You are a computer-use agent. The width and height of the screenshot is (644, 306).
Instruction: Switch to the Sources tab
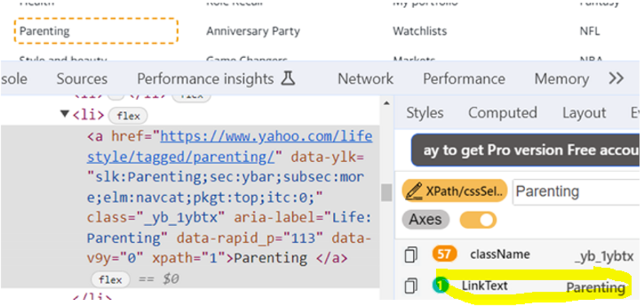82,79
